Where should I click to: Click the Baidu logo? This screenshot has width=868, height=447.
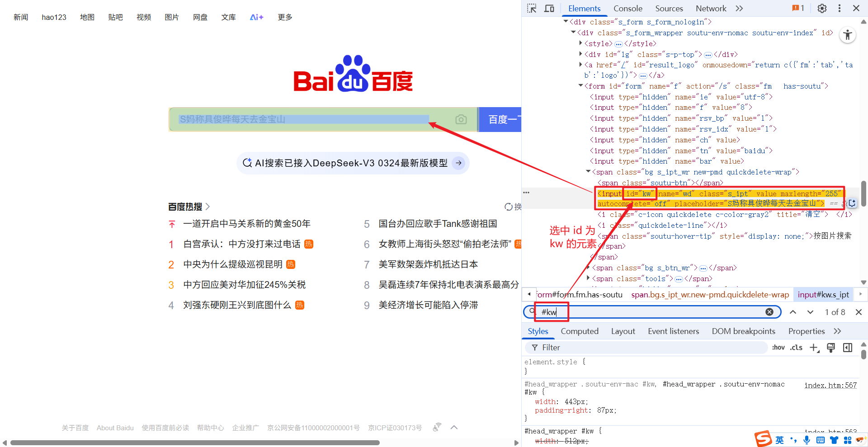353,74
